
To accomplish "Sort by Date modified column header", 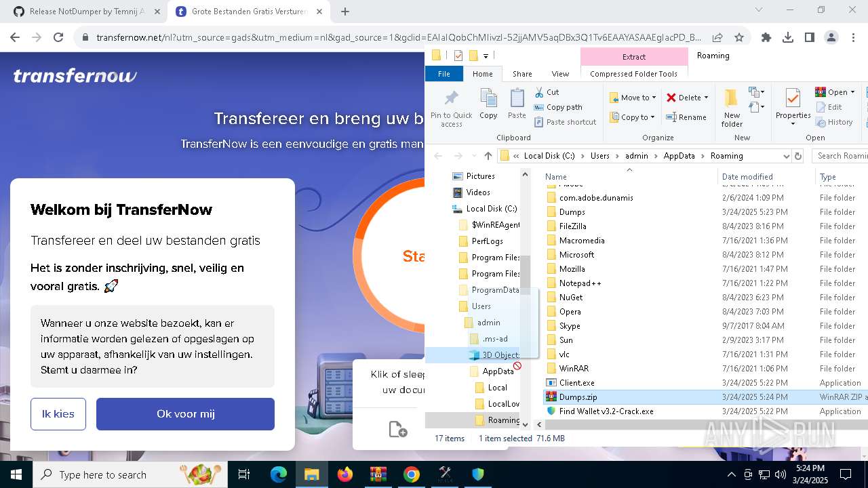I will point(747,177).
